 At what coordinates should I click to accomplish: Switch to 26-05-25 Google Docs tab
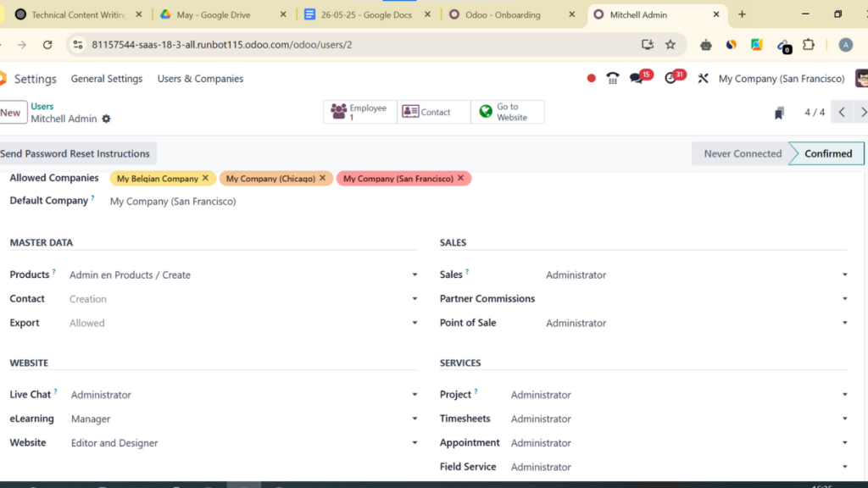[365, 15]
